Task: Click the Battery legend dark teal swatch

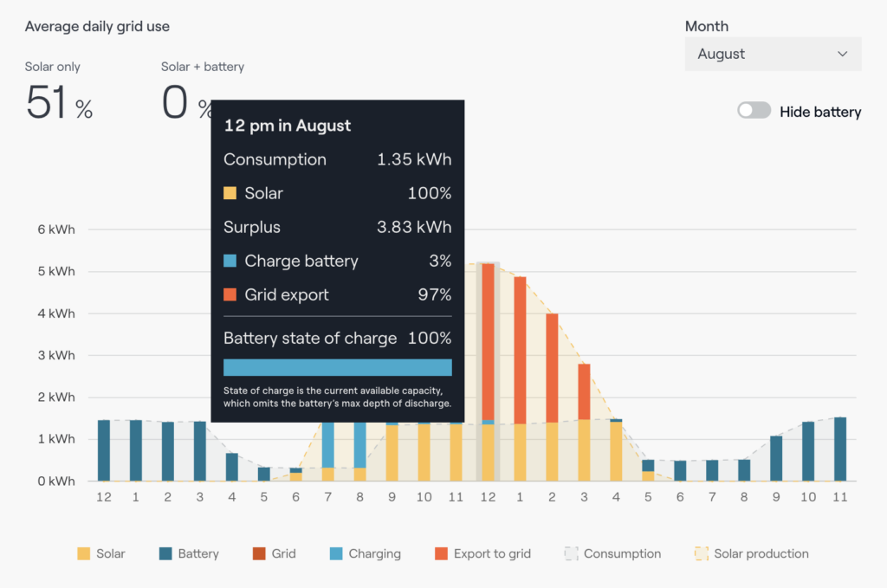Action: pyautogui.click(x=165, y=553)
